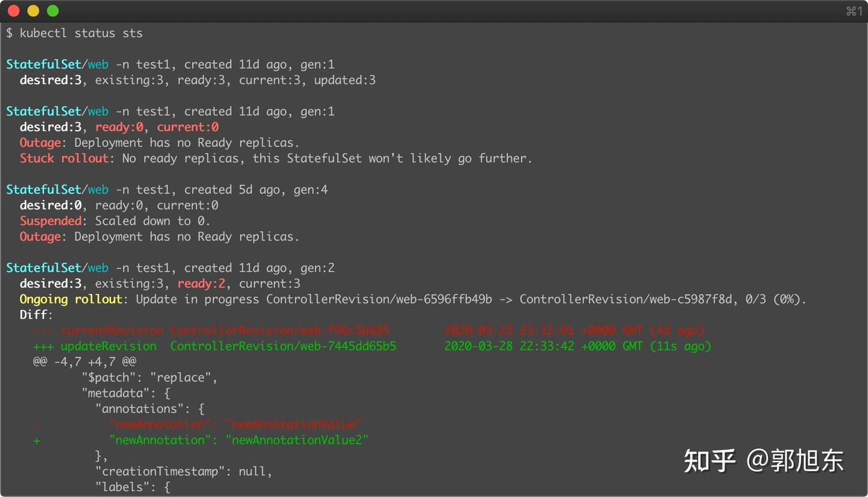Screen dimensions: 868x497
Task: Select the "@@ -4,7 +4,7 @@" hunk header
Action: pyautogui.click(x=84, y=362)
